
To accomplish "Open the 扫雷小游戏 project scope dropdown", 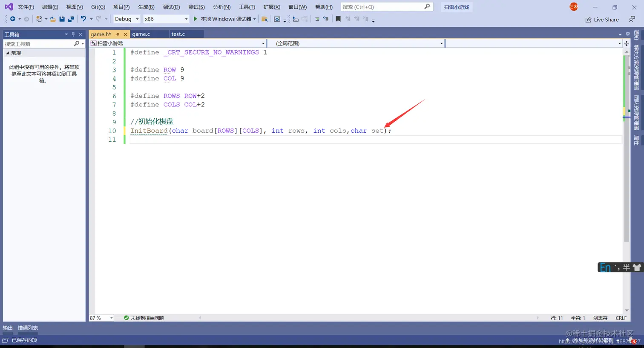I will 178,43.
